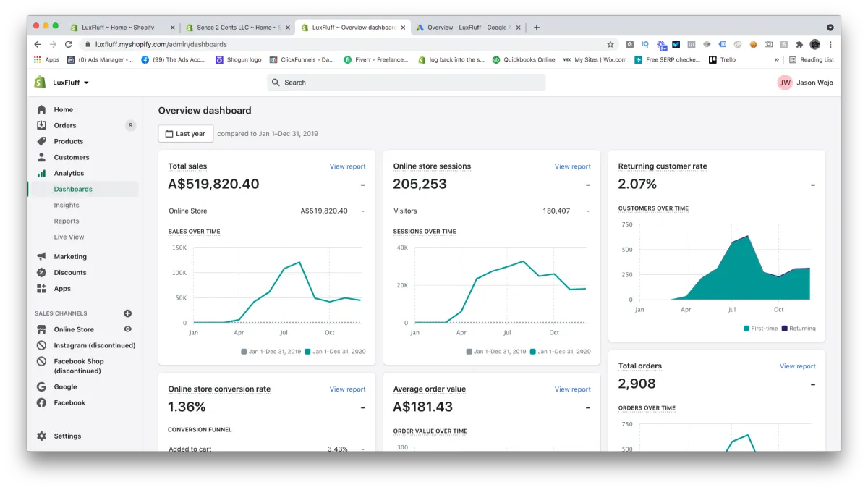868x490 pixels.
Task: Open the Last year date range picker
Action: click(186, 133)
